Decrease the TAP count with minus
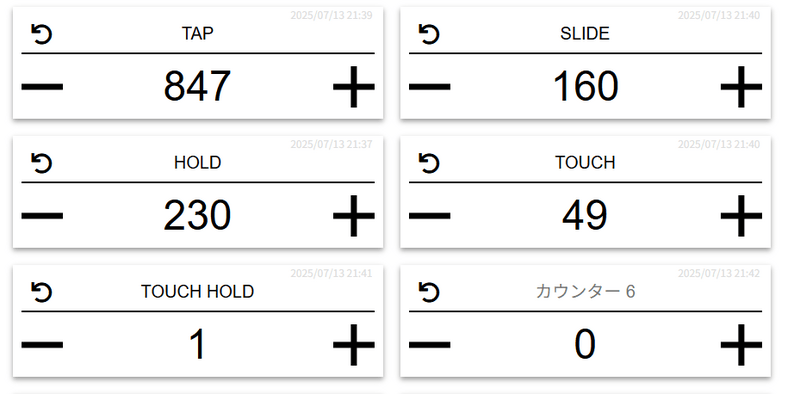Viewport: 800px width, 394px height. [42, 86]
